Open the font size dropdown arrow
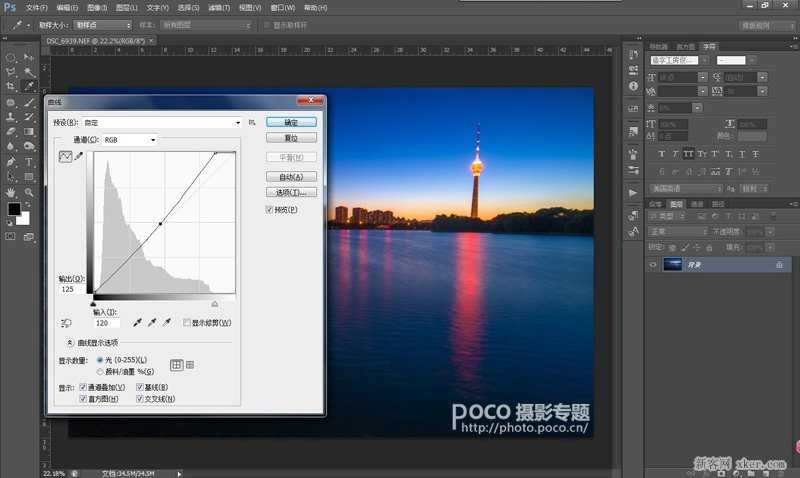 pyautogui.click(x=703, y=77)
